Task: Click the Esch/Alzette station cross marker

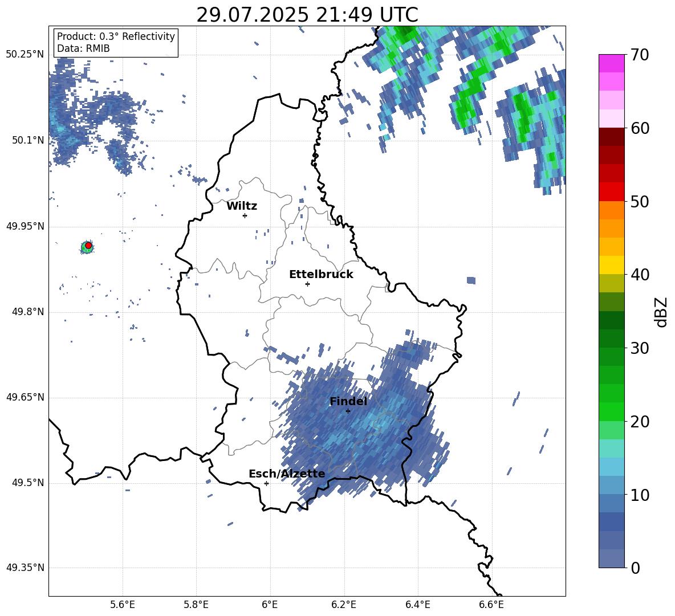Action: click(266, 483)
